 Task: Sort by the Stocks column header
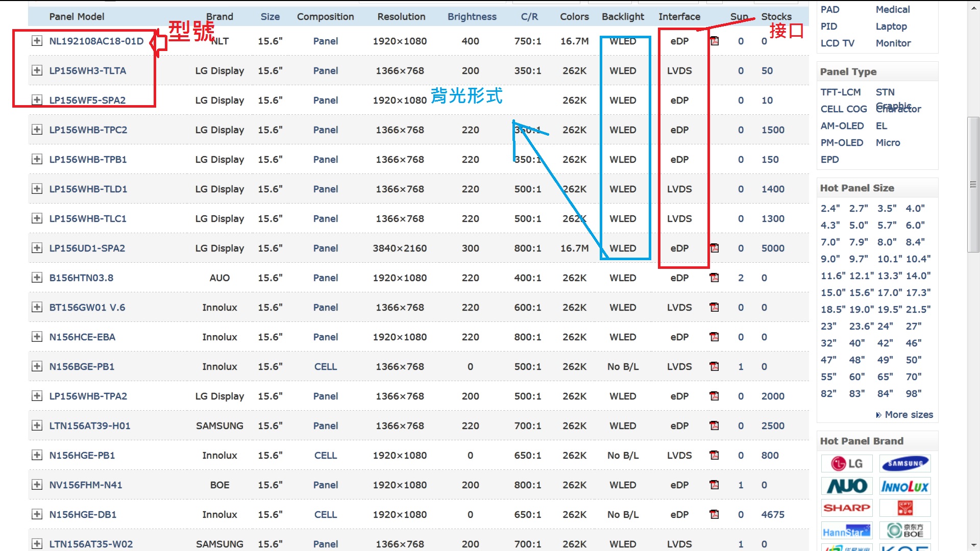point(776,17)
